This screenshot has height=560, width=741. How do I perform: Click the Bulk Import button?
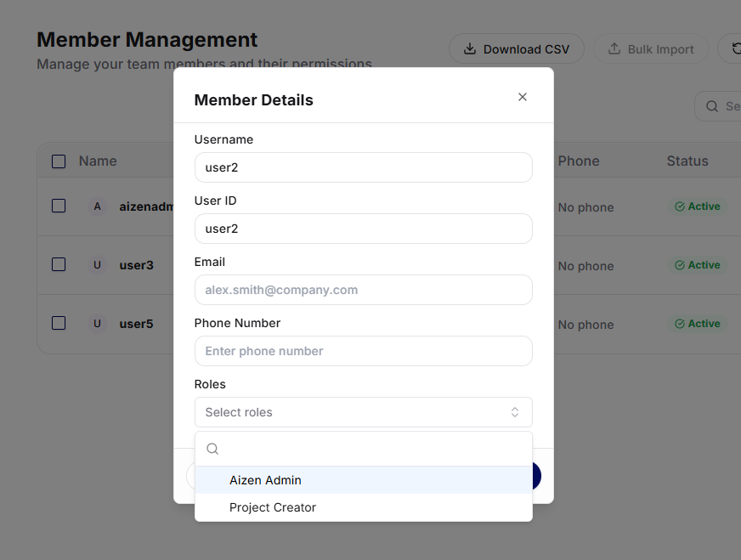tap(650, 49)
